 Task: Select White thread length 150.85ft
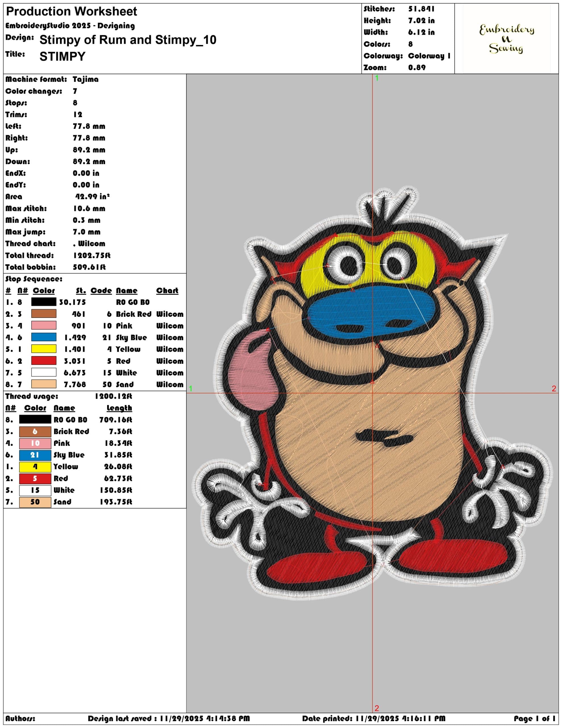click(116, 490)
